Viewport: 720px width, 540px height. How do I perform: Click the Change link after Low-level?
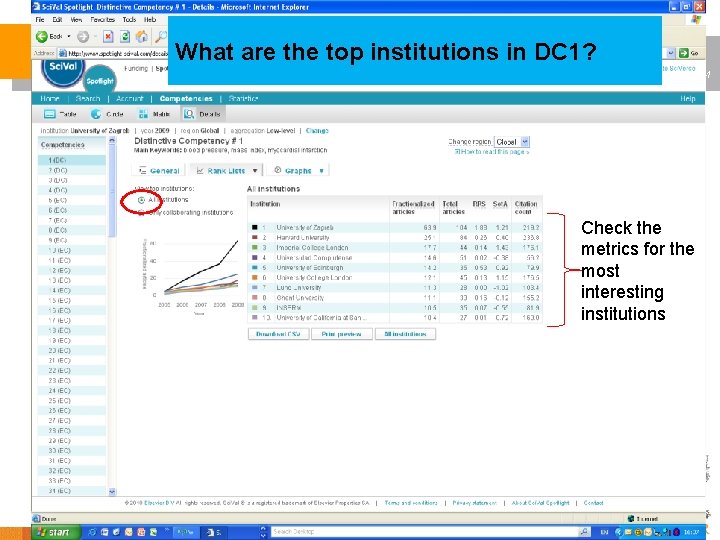click(x=317, y=130)
